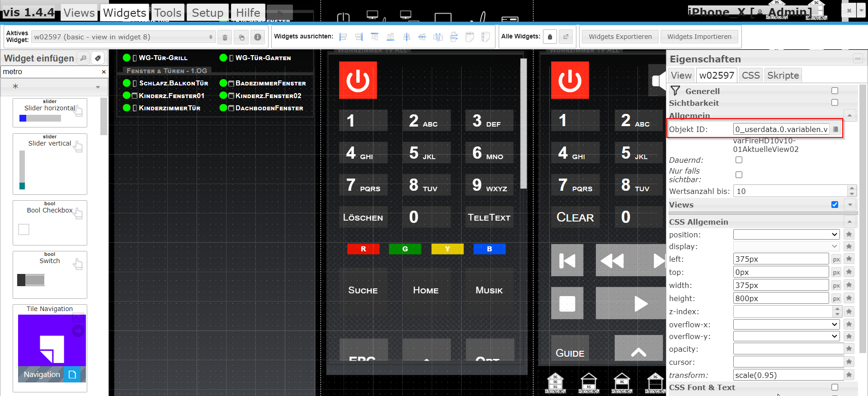Open the Hilfe tab
Image resolution: width=868 pixels, height=396 pixels.
[248, 13]
